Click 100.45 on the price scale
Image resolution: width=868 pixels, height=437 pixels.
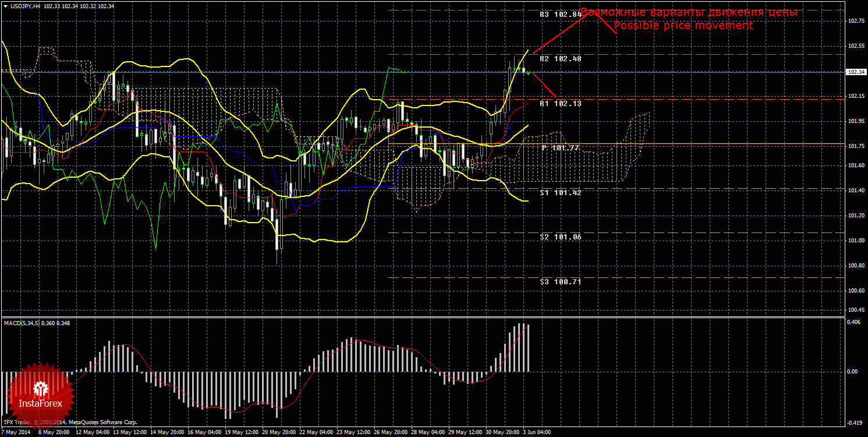click(856, 309)
